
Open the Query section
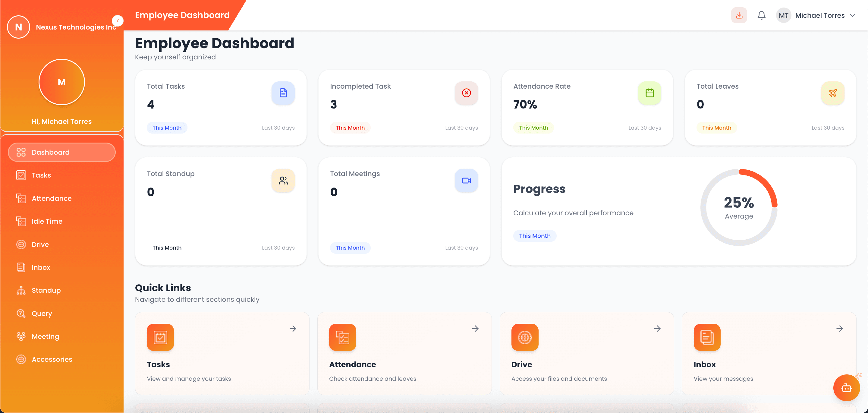coord(42,313)
